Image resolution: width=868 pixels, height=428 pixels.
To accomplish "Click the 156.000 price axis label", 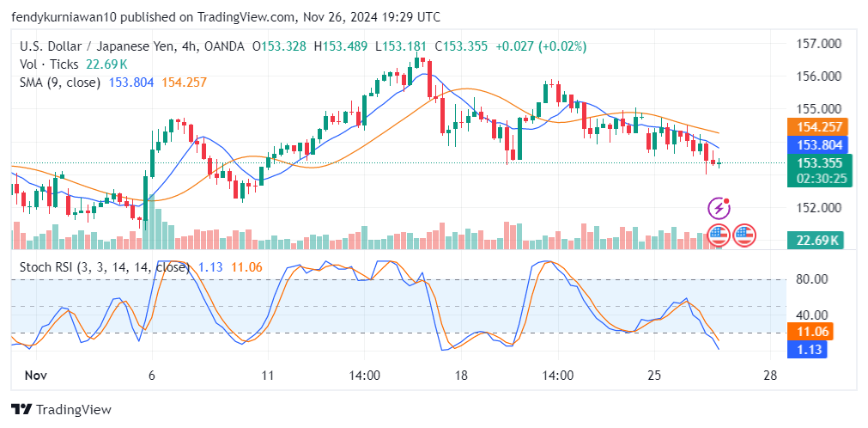I will 818,76.
